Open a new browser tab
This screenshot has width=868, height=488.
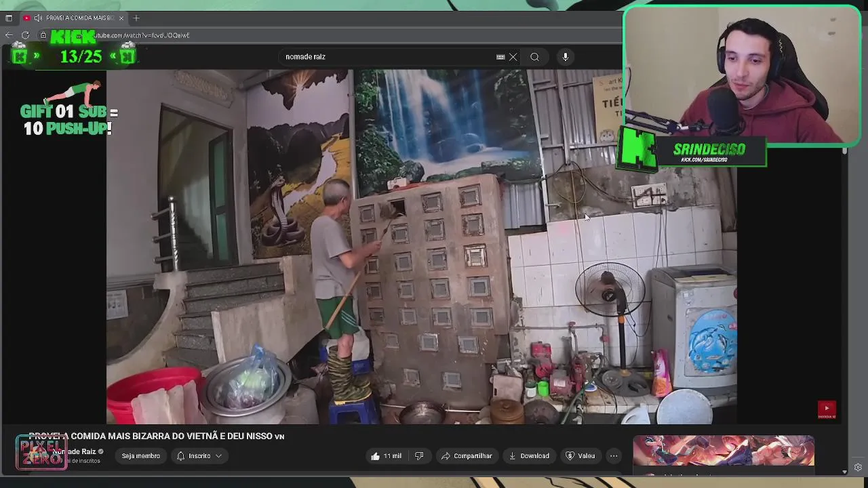pyautogui.click(x=136, y=18)
